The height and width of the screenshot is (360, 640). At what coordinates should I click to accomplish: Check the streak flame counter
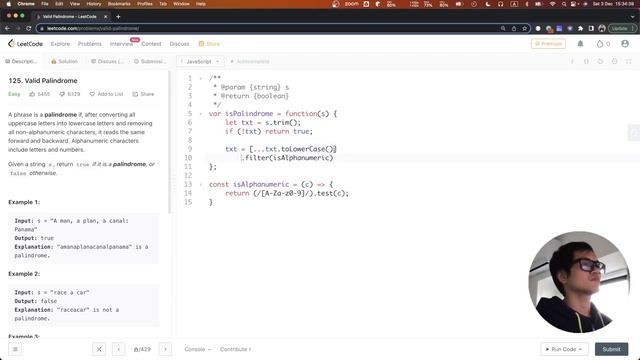[x=603, y=44]
